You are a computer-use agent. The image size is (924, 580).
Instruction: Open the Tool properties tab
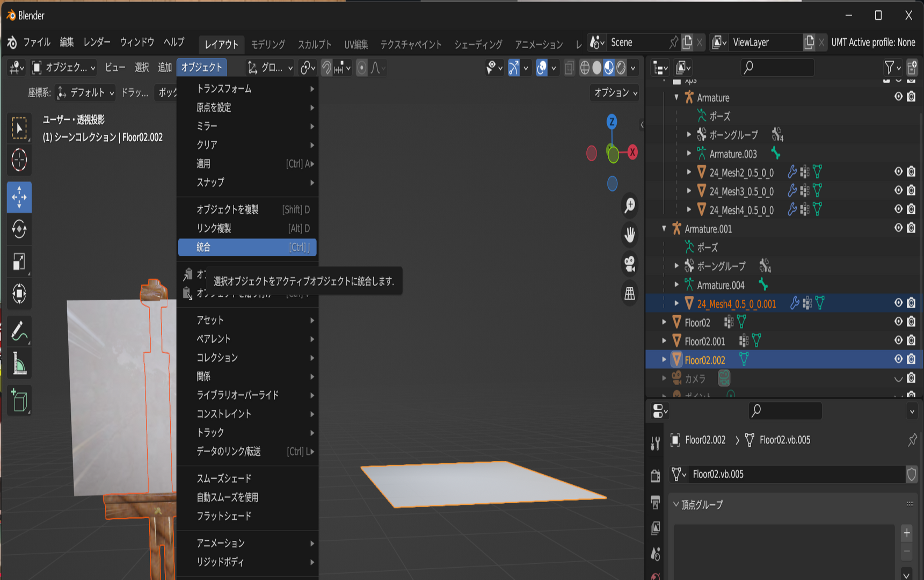(656, 444)
